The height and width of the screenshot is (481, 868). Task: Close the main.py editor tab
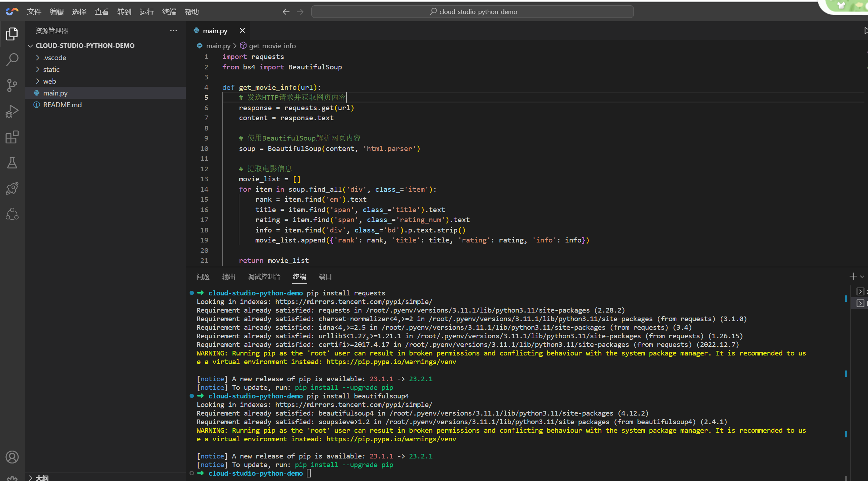click(242, 31)
